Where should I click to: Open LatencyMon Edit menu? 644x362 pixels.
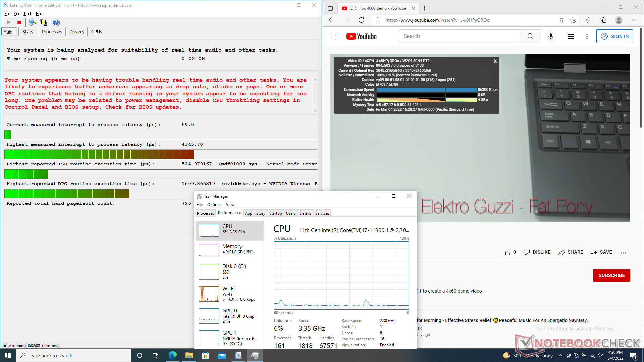point(17,14)
